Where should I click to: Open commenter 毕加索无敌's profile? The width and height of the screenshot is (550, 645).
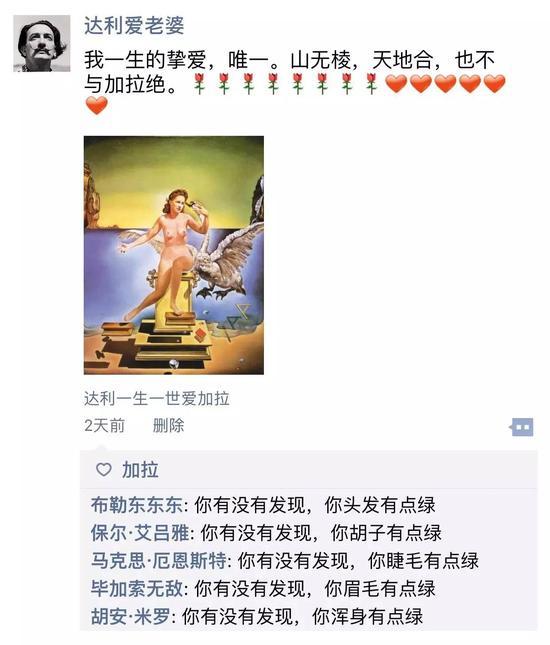137,589
